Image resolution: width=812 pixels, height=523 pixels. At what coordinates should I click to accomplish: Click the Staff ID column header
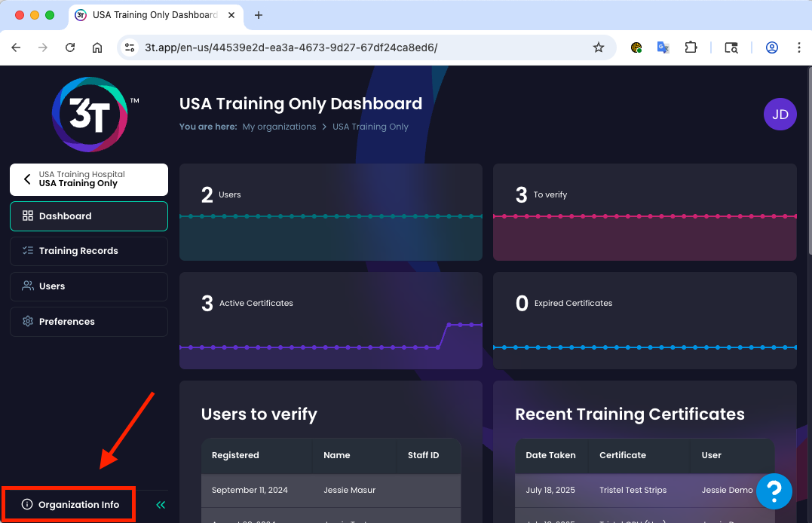tap(423, 455)
